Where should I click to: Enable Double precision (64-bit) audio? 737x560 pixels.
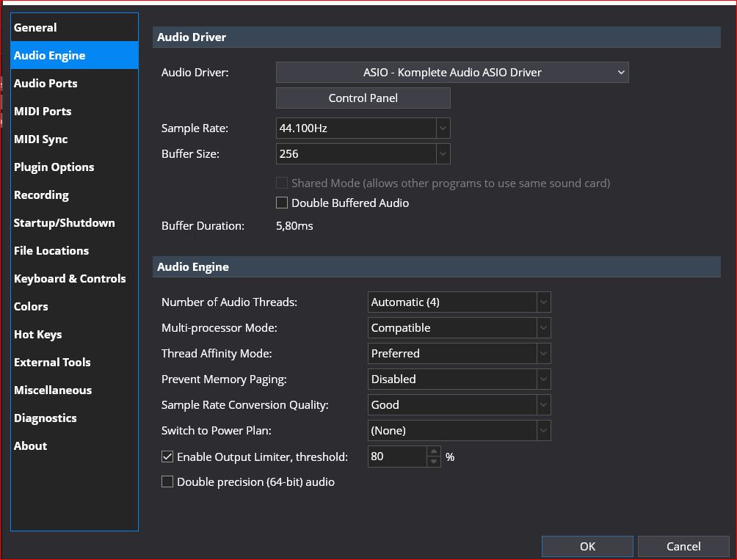click(x=167, y=481)
